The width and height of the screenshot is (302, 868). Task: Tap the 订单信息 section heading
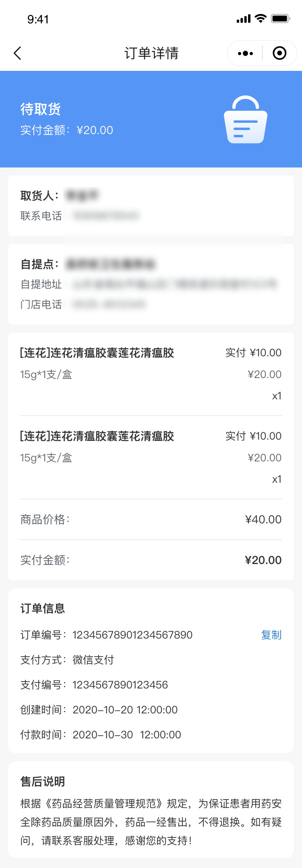(43, 608)
